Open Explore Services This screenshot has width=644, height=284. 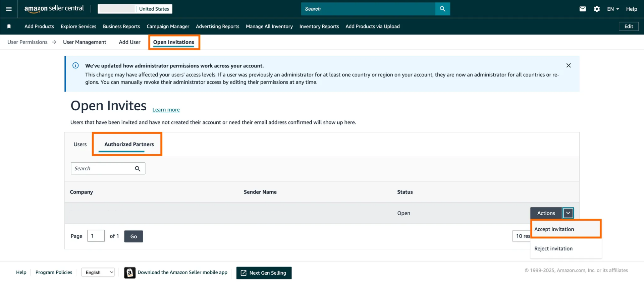78,26
